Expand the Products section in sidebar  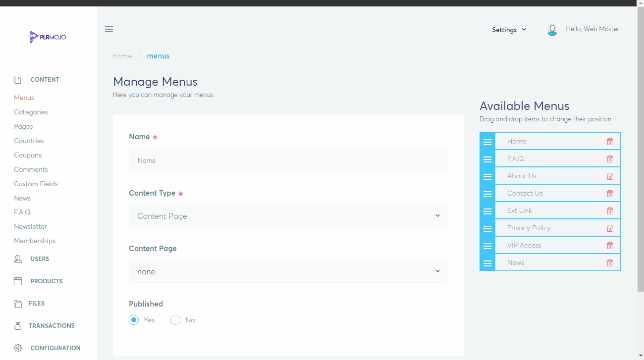(46, 281)
